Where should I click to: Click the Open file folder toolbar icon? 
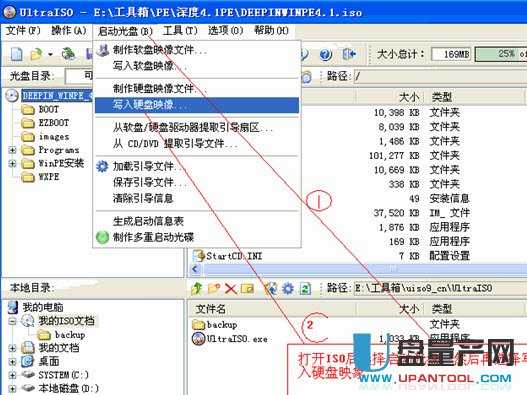tap(36, 54)
